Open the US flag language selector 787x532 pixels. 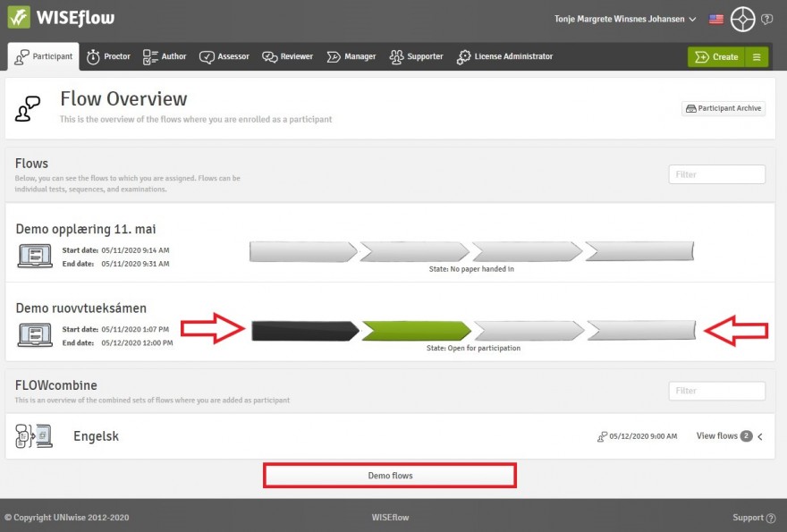pos(715,19)
